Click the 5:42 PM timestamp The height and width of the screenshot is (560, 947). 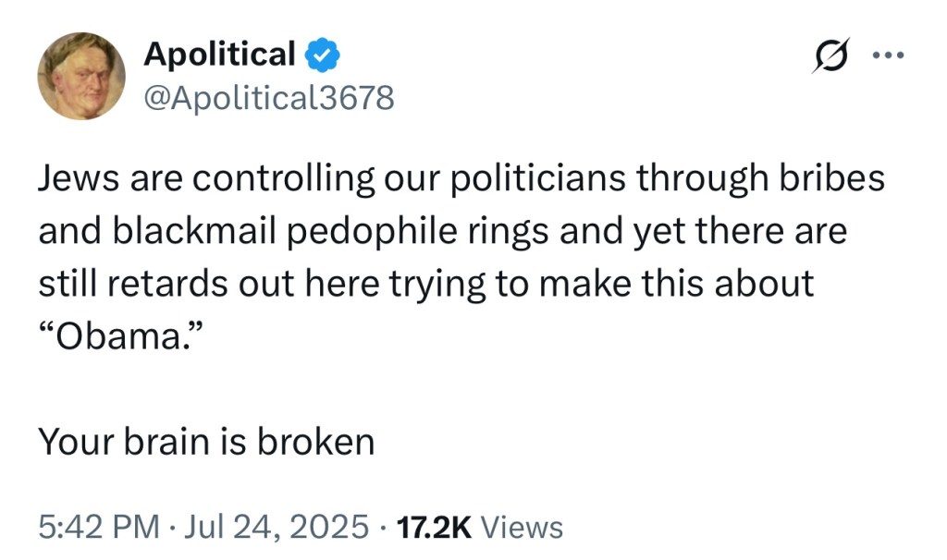pyautogui.click(x=98, y=527)
